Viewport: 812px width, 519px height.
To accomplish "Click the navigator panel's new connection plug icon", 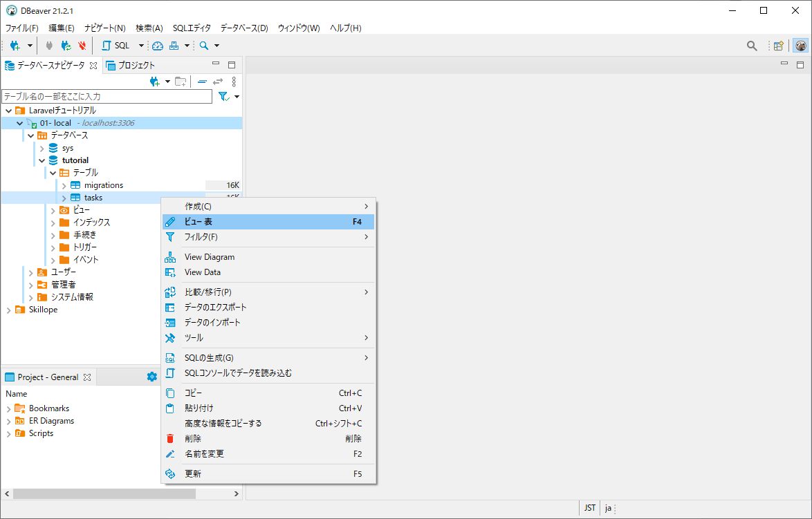I will [x=154, y=82].
